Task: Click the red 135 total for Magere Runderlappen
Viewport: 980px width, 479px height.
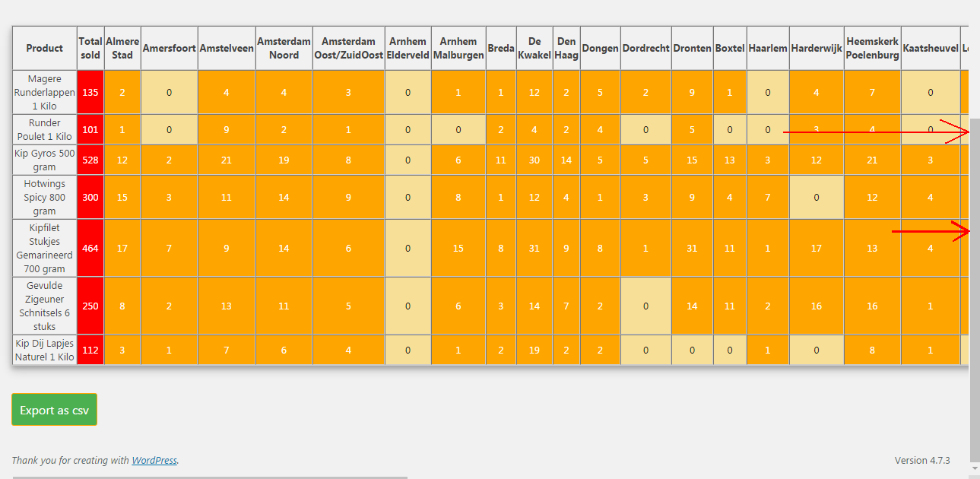Action: click(x=90, y=92)
